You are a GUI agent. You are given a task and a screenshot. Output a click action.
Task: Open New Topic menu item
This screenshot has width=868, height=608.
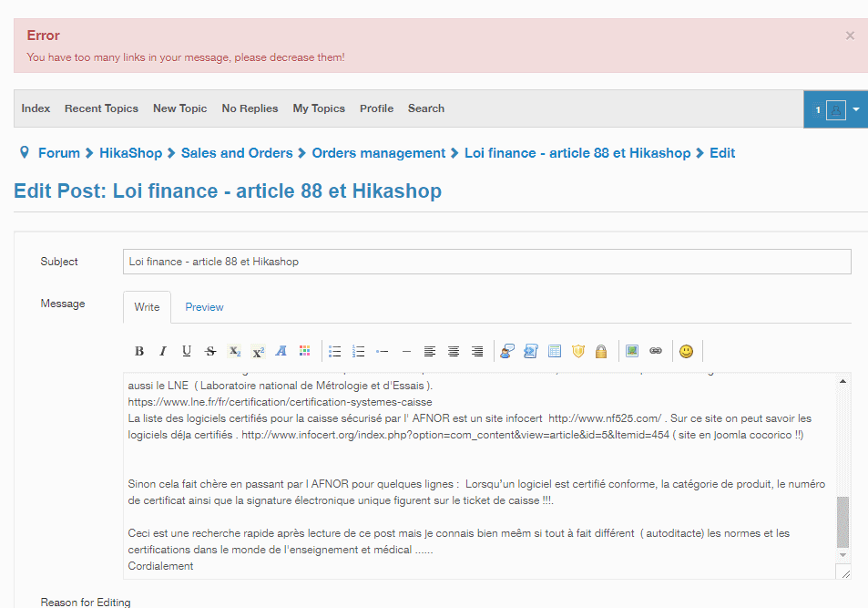[180, 108]
